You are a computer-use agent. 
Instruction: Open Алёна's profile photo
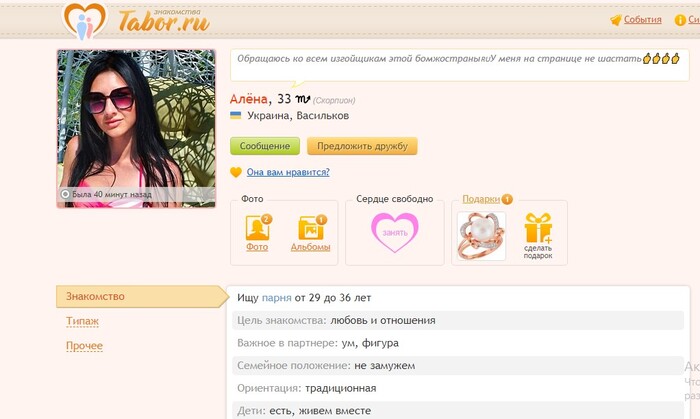coord(136,129)
